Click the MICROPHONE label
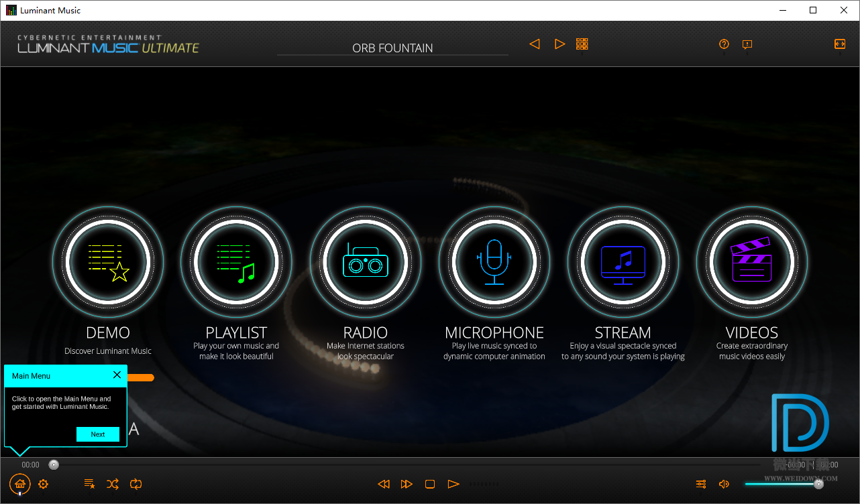This screenshot has width=860, height=504. coord(494,333)
